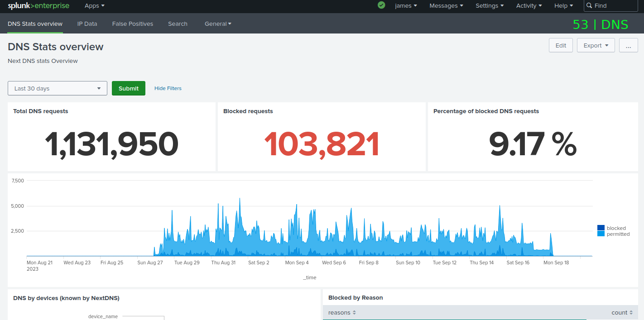Click the 5,000 y-axis label

pos(18,206)
